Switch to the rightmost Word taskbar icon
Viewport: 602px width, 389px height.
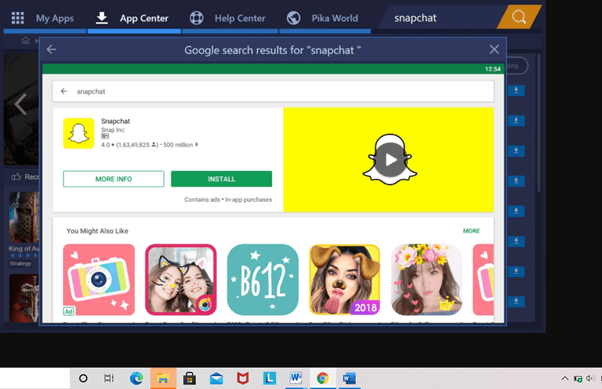click(349, 378)
